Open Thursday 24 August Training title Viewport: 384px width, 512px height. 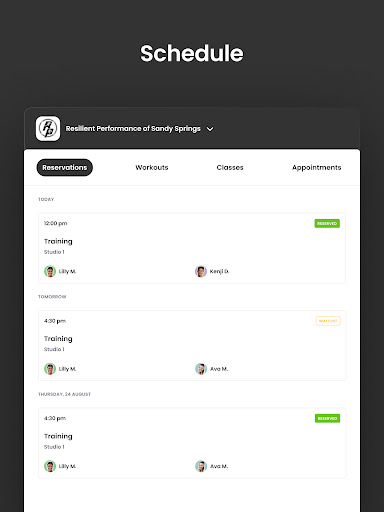click(58, 436)
